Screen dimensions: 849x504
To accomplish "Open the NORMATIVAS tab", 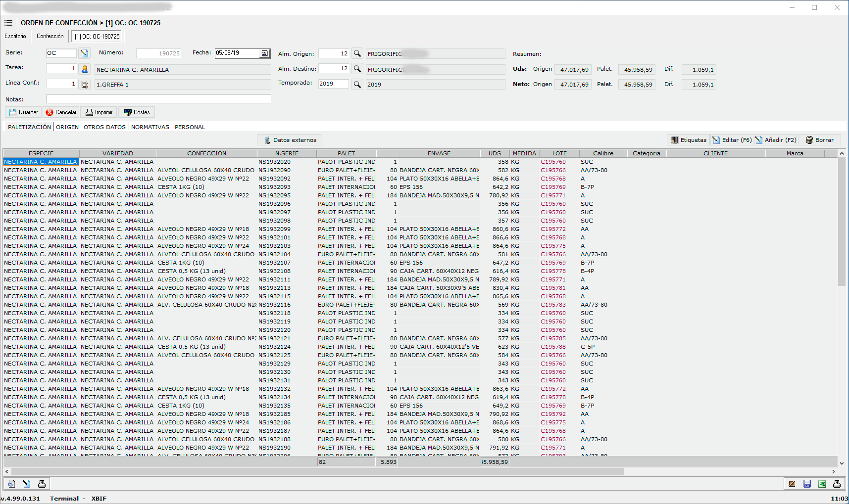I will pos(150,127).
